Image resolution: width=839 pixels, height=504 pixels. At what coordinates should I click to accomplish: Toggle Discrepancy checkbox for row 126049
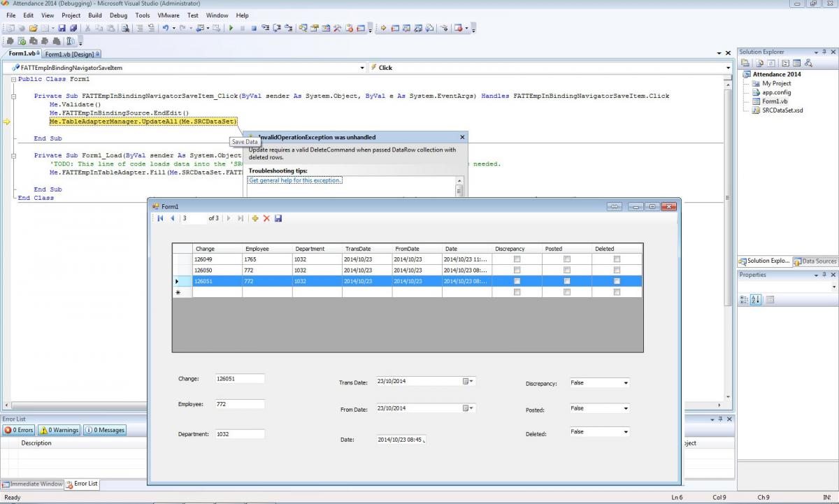517,259
